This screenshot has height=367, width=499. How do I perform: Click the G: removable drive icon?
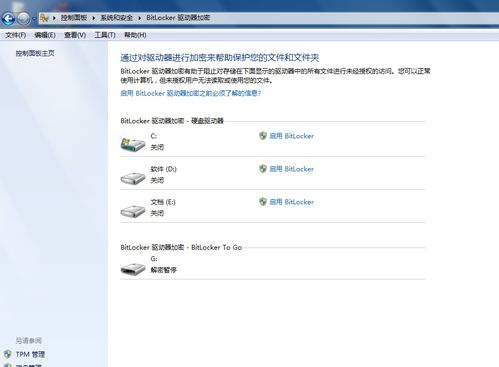click(x=133, y=269)
